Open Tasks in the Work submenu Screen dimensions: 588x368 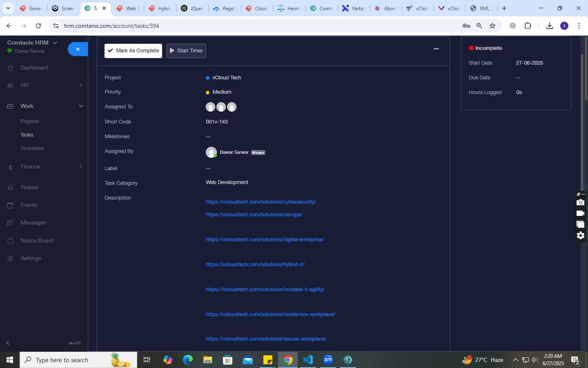point(27,135)
